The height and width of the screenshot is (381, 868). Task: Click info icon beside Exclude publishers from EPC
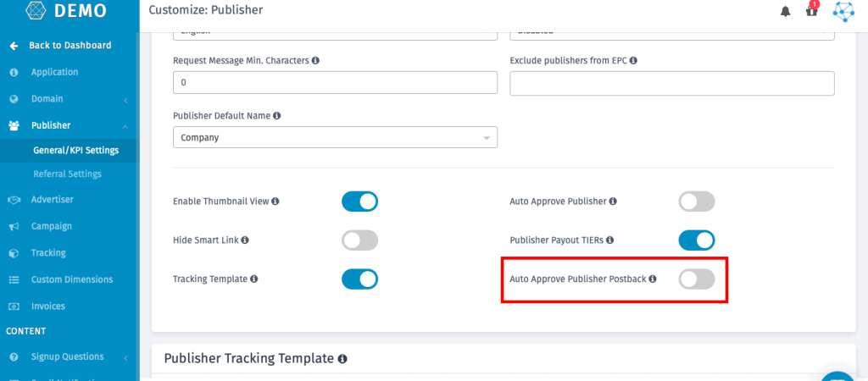[x=633, y=60]
